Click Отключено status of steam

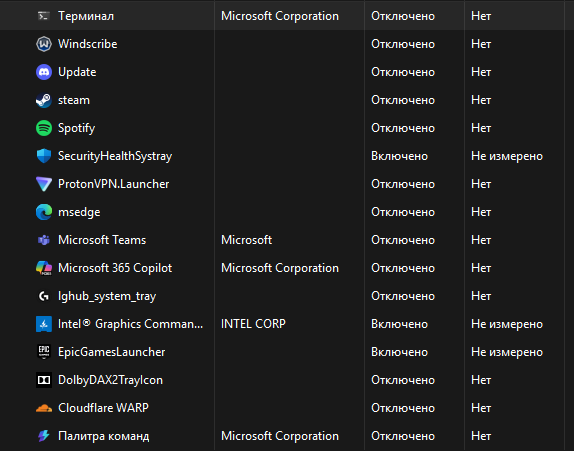coord(403,100)
